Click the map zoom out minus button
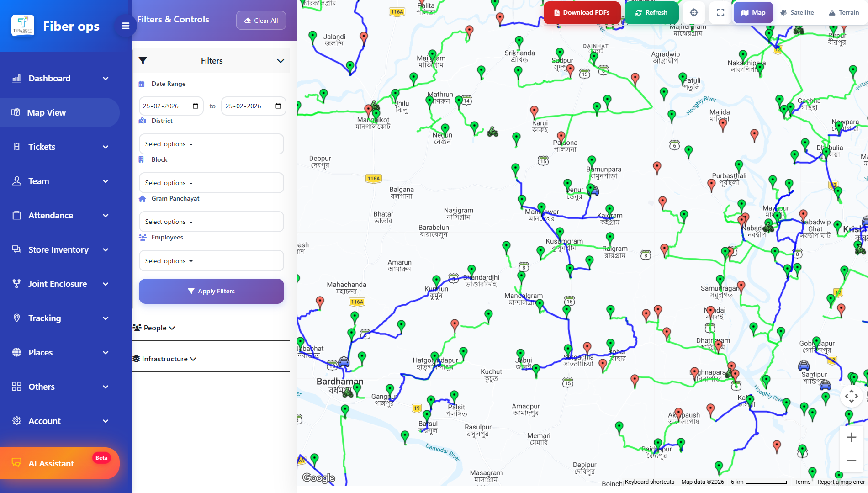 851,461
